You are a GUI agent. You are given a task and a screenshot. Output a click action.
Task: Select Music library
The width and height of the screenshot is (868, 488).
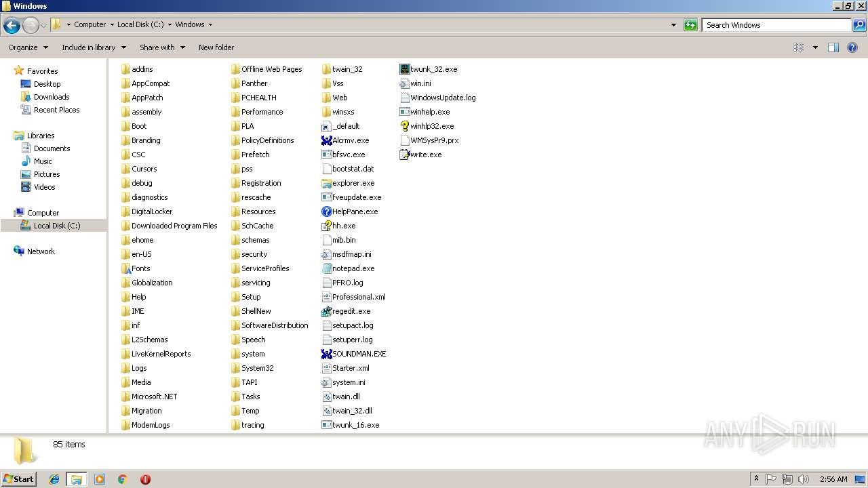43,161
